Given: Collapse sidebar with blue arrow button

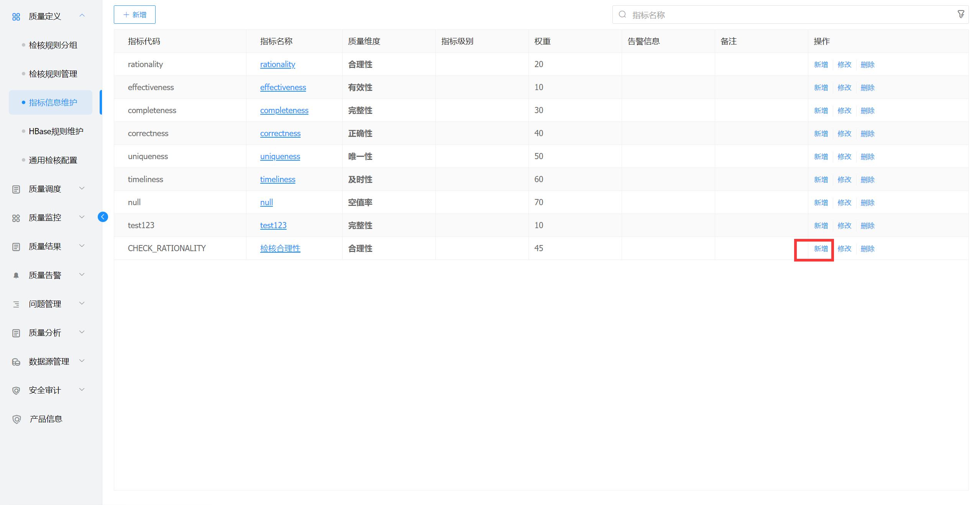Looking at the screenshot, I should pos(103,217).
